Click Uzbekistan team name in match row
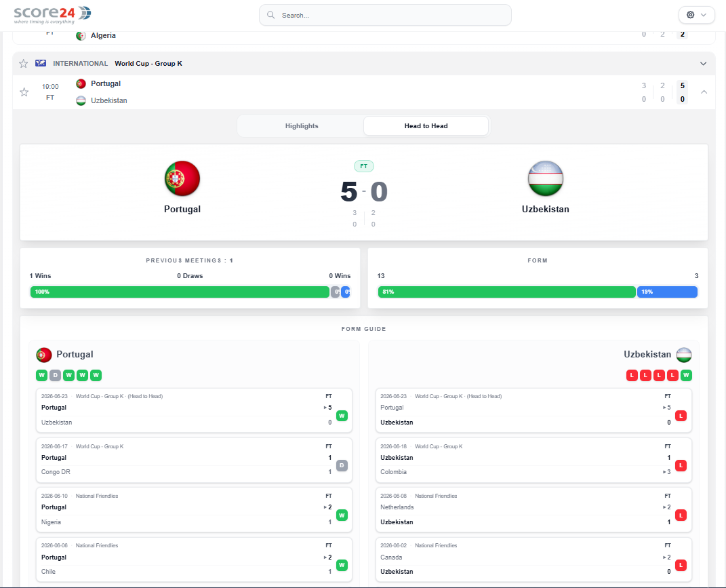Image resolution: width=726 pixels, height=588 pixels. (109, 100)
